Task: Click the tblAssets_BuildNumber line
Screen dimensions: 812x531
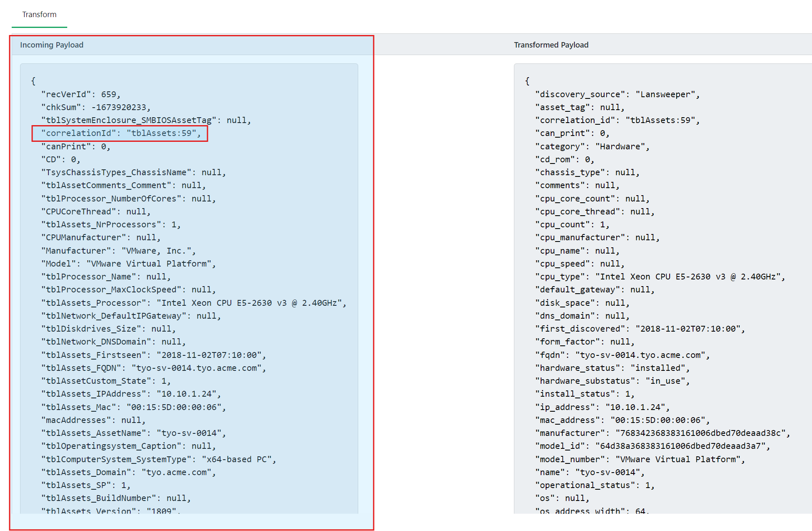Action: pyautogui.click(x=116, y=498)
